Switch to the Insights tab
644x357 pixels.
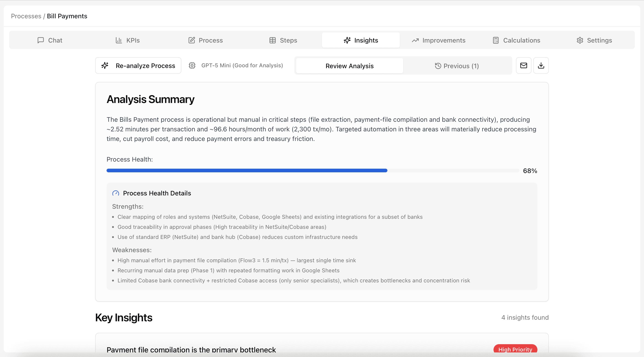click(361, 40)
